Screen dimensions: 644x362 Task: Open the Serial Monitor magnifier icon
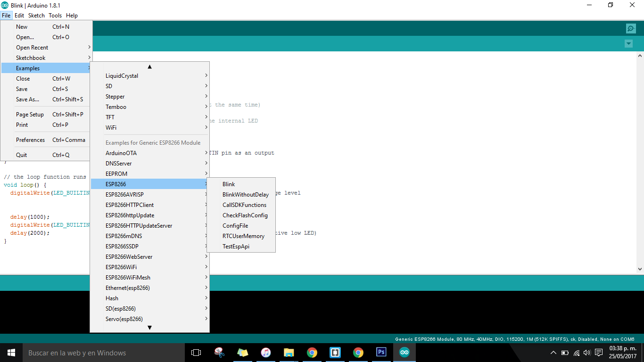coord(631,29)
